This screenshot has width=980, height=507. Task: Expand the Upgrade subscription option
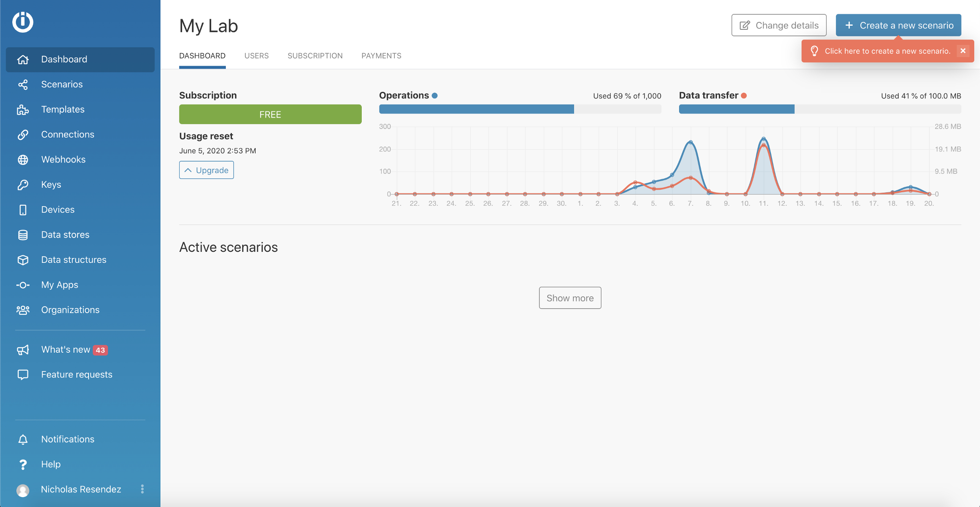pyautogui.click(x=206, y=170)
